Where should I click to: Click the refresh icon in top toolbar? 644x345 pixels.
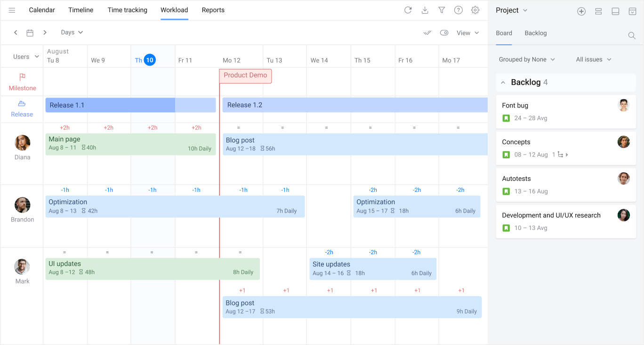coord(408,10)
